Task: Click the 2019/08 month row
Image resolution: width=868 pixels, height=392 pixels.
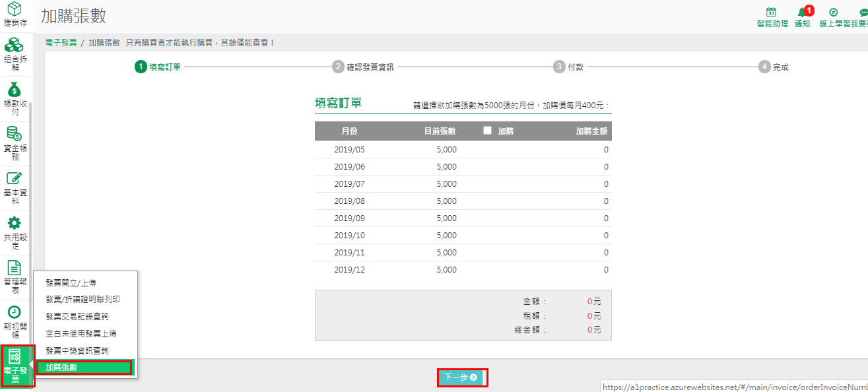Action: pyautogui.click(x=463, y=201)
